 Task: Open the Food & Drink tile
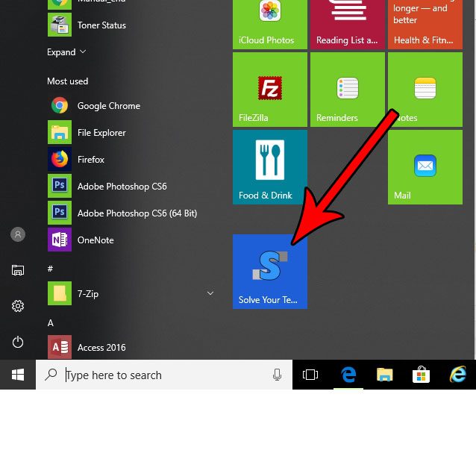pos(269,167)
